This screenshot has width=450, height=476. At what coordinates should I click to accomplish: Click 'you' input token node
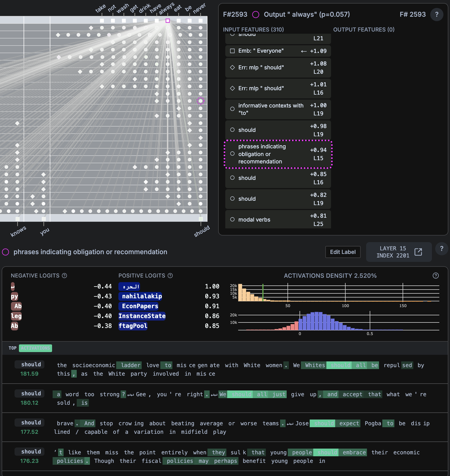44,219
